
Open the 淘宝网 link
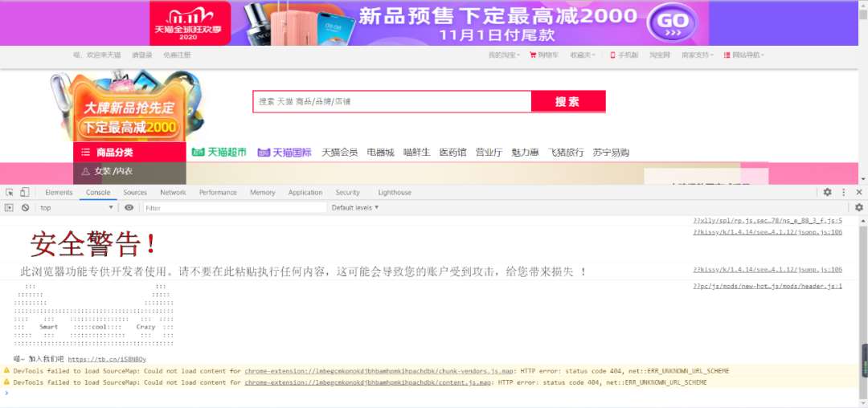click(659, 55)
